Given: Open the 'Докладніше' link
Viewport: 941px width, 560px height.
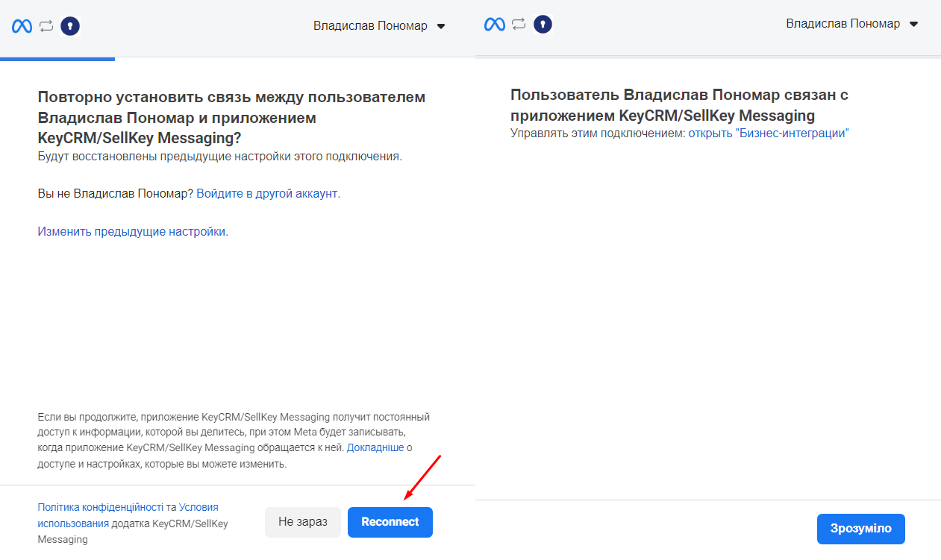Looking at the screenshot, I should pyautogui.click(x=375, y=447).
